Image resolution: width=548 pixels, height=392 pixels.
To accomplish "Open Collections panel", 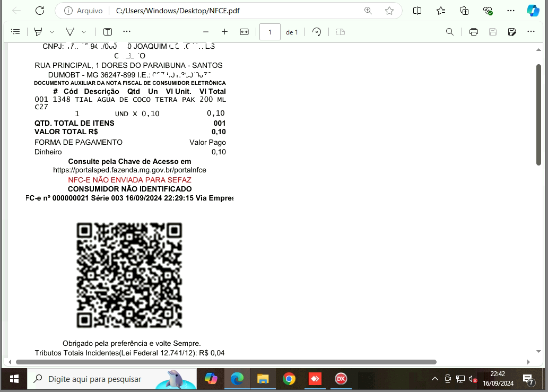I will coord(464,11).
